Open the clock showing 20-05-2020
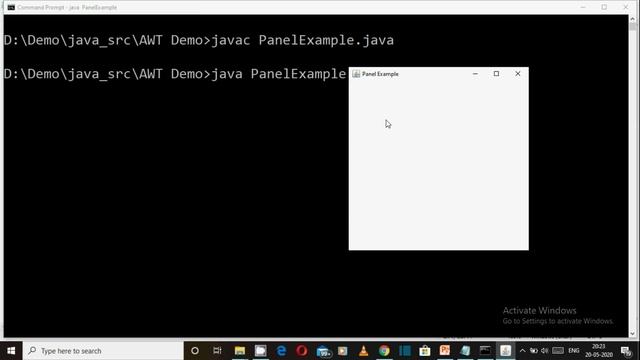 (x=599, y=351)
